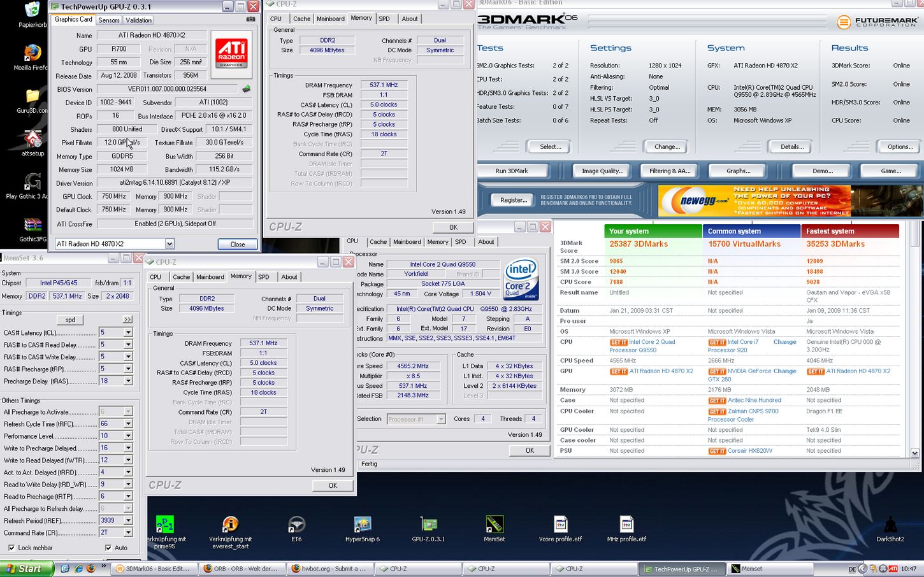Click the Close button in GPU-Z

point(238,244)
